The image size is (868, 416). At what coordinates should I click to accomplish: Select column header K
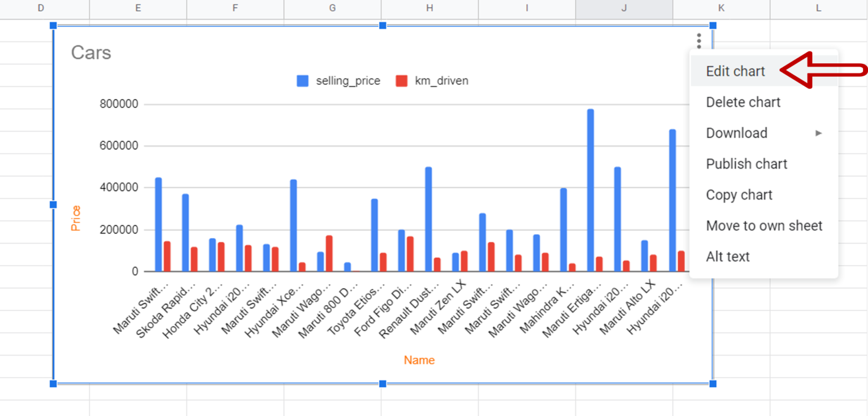(721, 8)
